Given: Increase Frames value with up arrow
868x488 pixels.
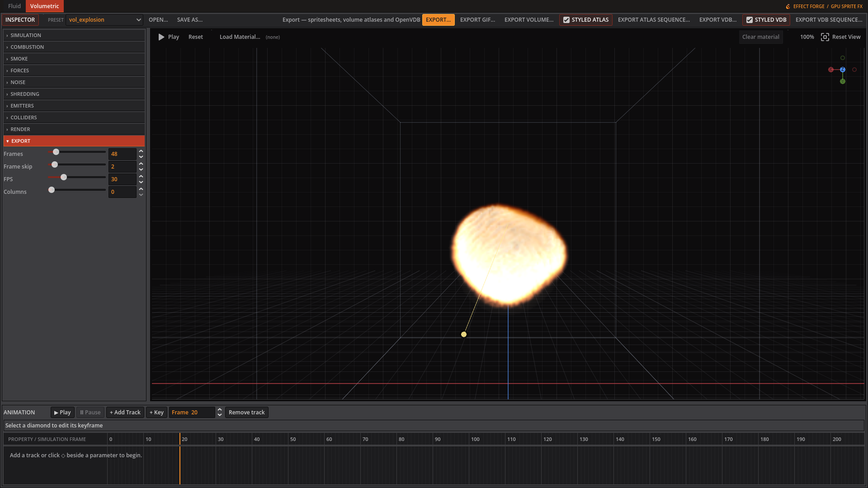Looking at the screenshot, I should (141, 151).
